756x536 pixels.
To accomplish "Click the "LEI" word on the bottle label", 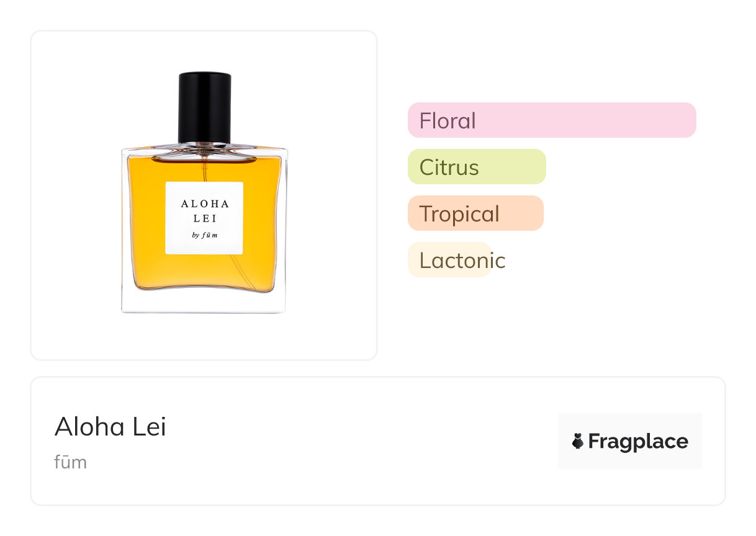I will tap(204, 218).
